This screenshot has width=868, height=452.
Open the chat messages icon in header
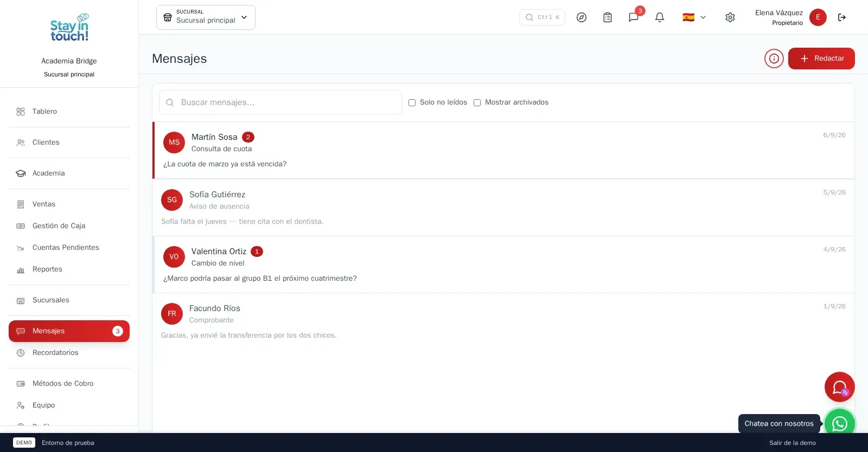tap(634, 17)
